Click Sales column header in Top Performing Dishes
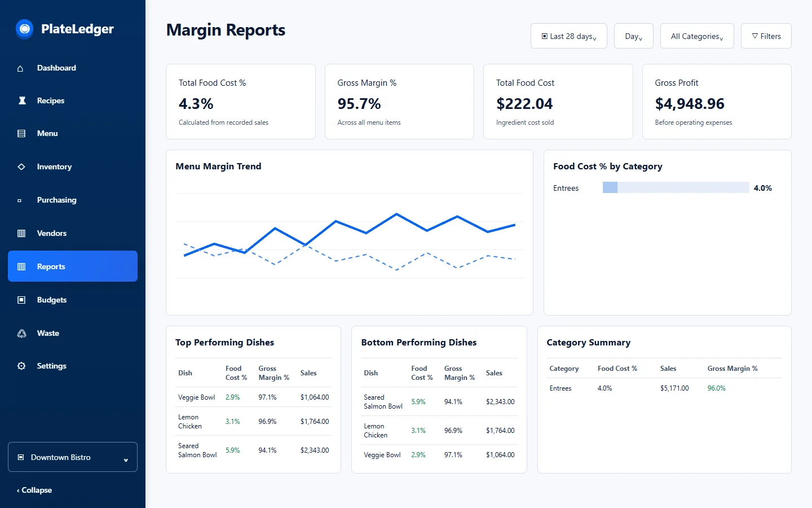812x508 pixels. [308, 373]
